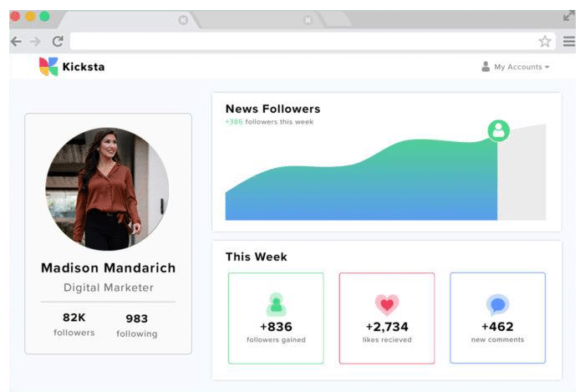Click the gray projected chart area
585x392 pixels.
click(521, 174)
